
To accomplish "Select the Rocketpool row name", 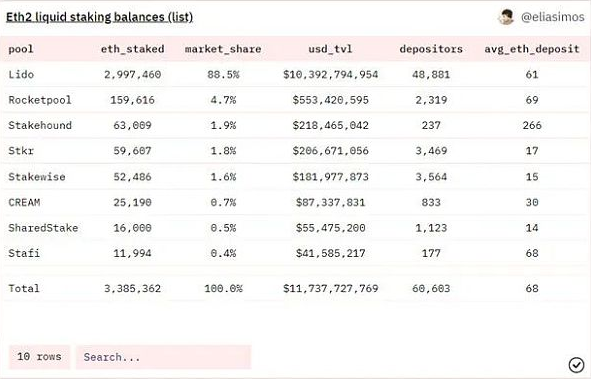I will click(x=40, y=100).
